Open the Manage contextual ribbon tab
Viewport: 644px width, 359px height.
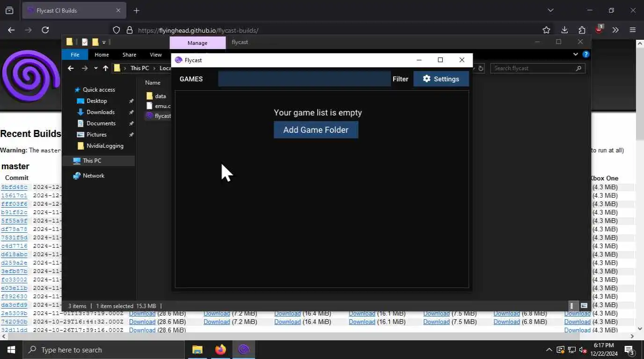tap(198, 43)
